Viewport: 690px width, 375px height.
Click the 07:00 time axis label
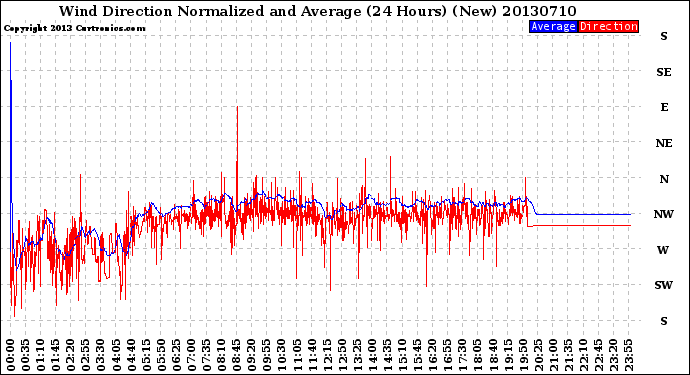tap(191, 355)
